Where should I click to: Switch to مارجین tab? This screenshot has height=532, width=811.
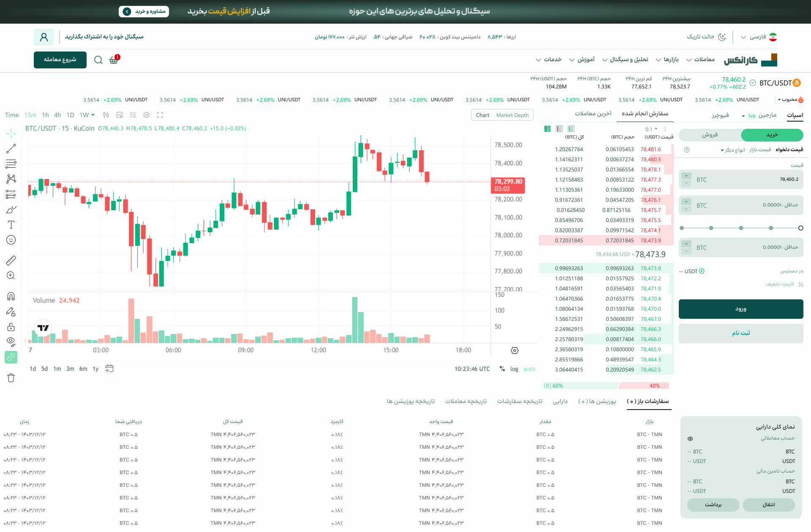tap(767, 115)
